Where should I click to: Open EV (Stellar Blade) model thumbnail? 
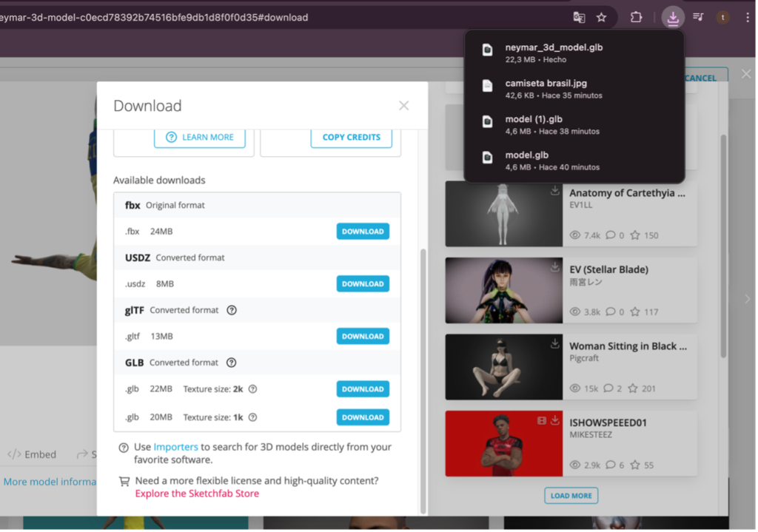[505, 291]
